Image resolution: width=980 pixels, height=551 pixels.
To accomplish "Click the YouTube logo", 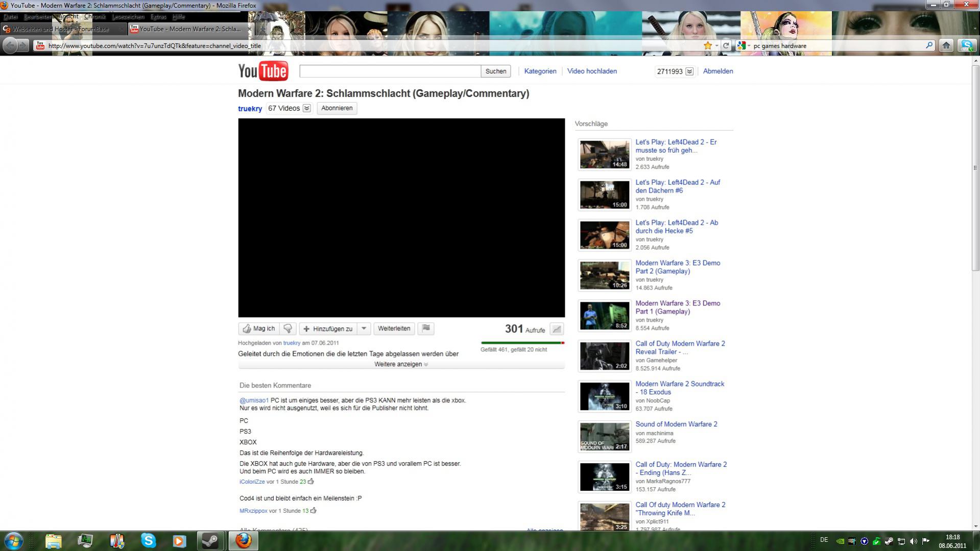I will coord(263,71).
